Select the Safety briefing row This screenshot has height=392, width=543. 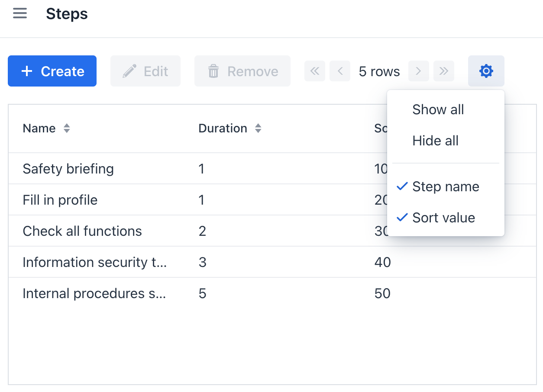tap(68, 169)
